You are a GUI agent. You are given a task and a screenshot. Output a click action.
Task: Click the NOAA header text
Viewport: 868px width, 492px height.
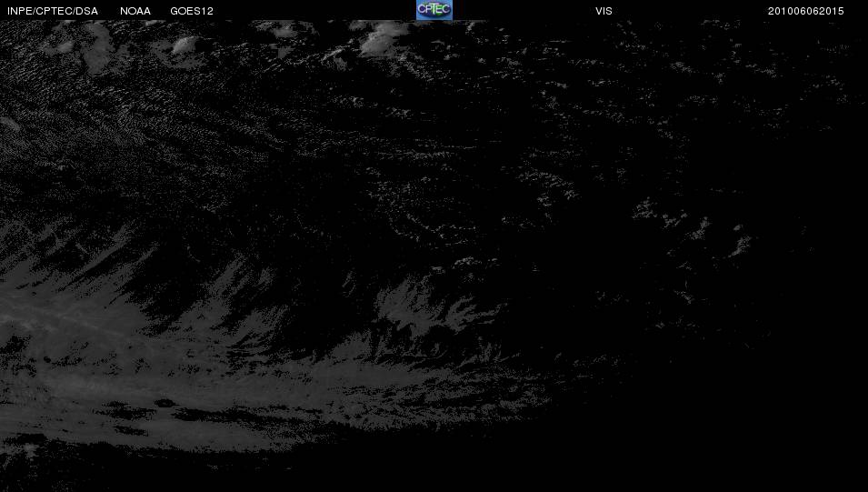(x=135, y=11)
